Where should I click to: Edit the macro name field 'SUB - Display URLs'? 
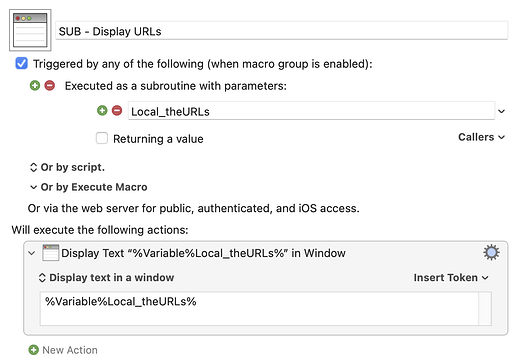281,31
